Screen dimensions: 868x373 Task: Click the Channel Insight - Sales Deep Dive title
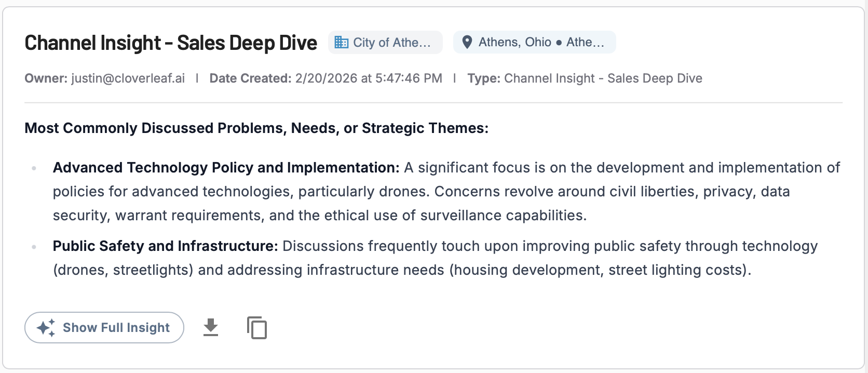coord(171,43)
